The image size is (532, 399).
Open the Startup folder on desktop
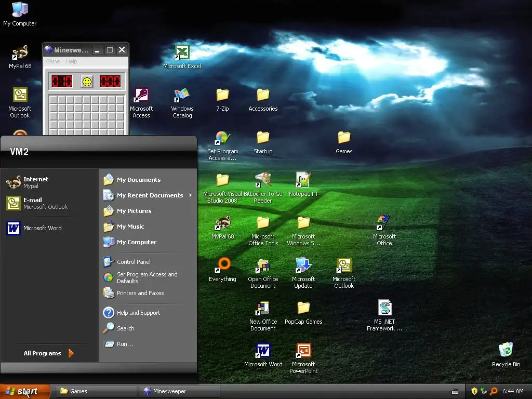(263, 142)
